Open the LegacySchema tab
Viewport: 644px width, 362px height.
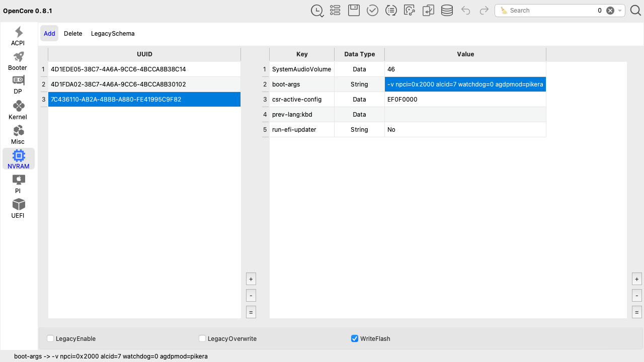113,34
